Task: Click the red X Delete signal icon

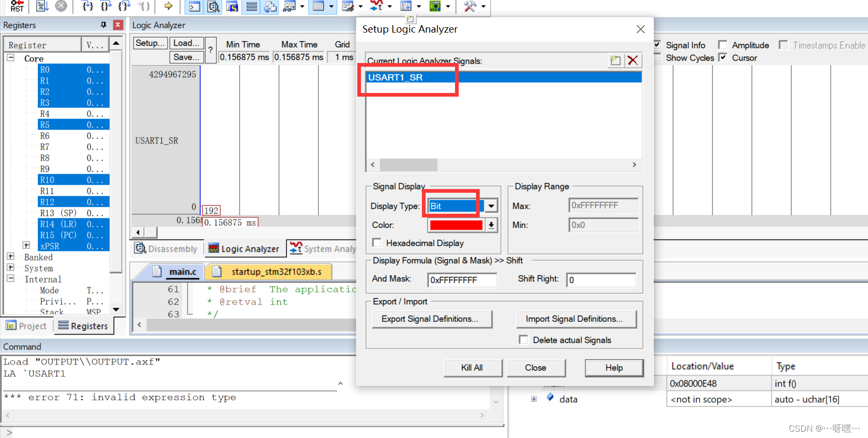Action: tap(633, 60)
